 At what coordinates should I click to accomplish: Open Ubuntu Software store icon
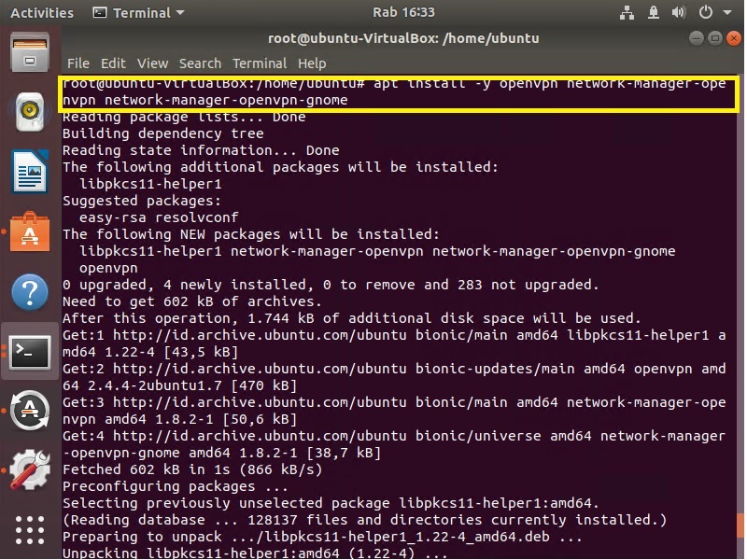point(30,231)
